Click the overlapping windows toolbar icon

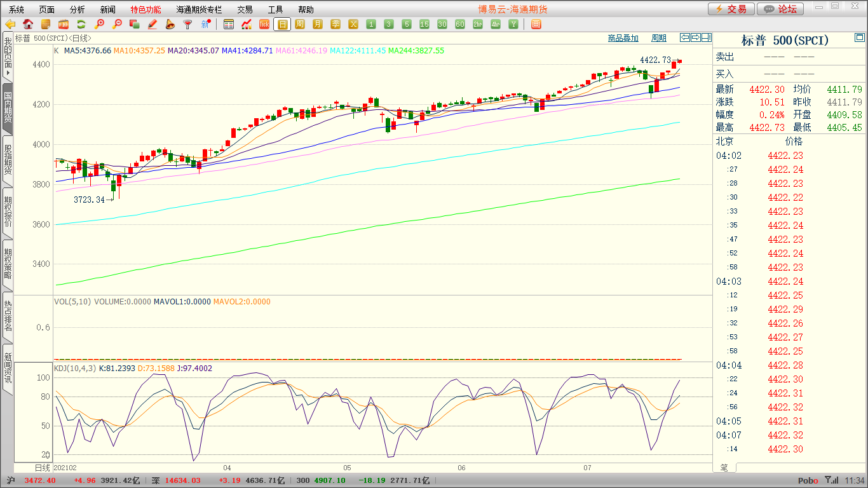(x=135, y=24)
